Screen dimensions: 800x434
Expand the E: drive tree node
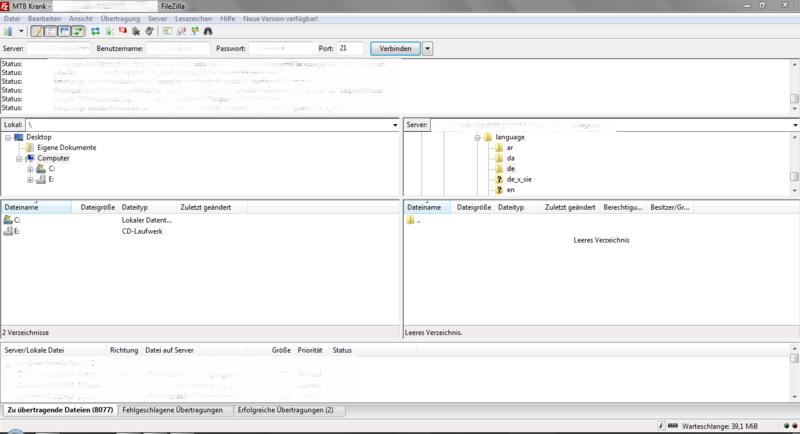(x=30, y=180)
